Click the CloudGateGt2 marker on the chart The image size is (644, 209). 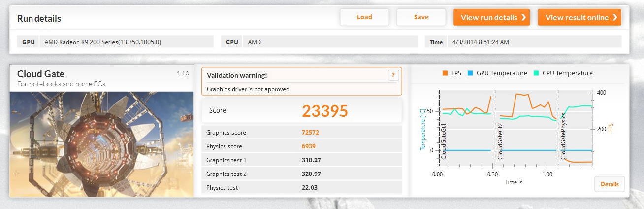tap(500, 141)
